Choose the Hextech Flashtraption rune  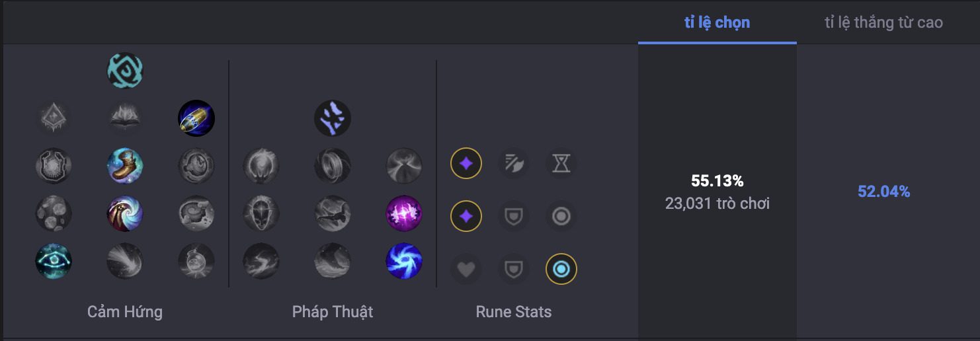pos(54,165)
